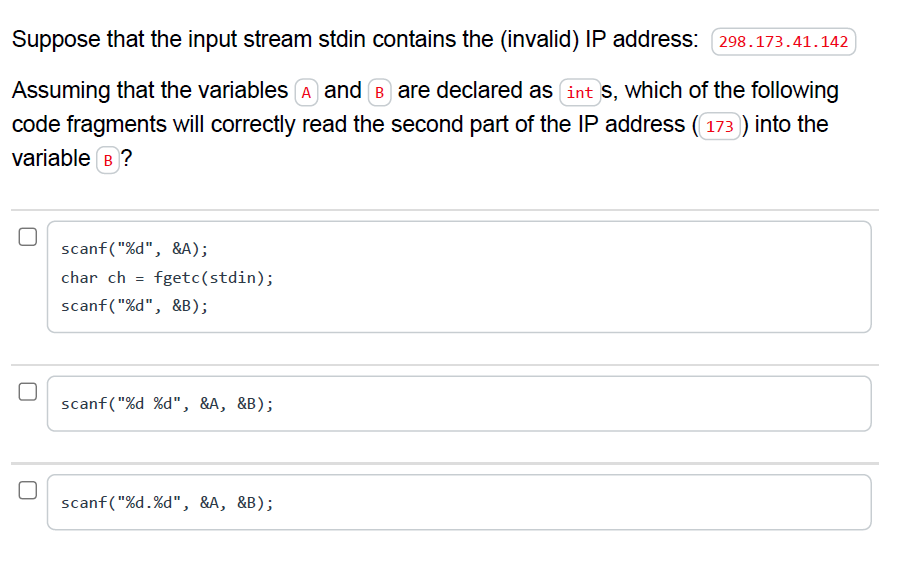This screenshot has width=899, height=579.
Task: Click the inline code badge labeled A
Action: click(x=305, y=91)
